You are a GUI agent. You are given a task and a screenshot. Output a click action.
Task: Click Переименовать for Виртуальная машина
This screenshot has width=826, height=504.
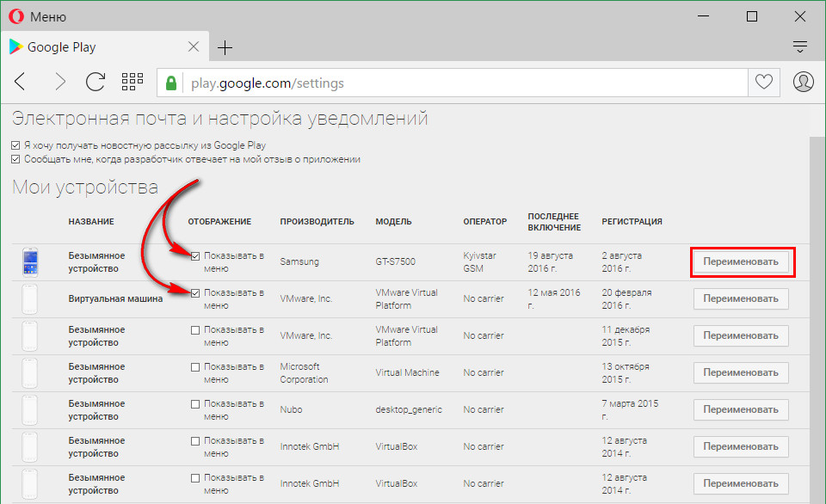(x=741, y=298)
